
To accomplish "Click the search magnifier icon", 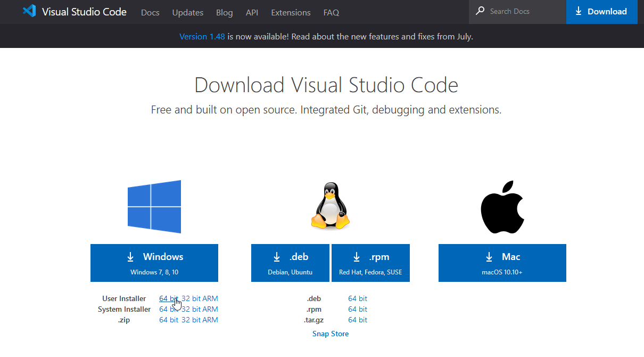I will (x=480, y=11).
